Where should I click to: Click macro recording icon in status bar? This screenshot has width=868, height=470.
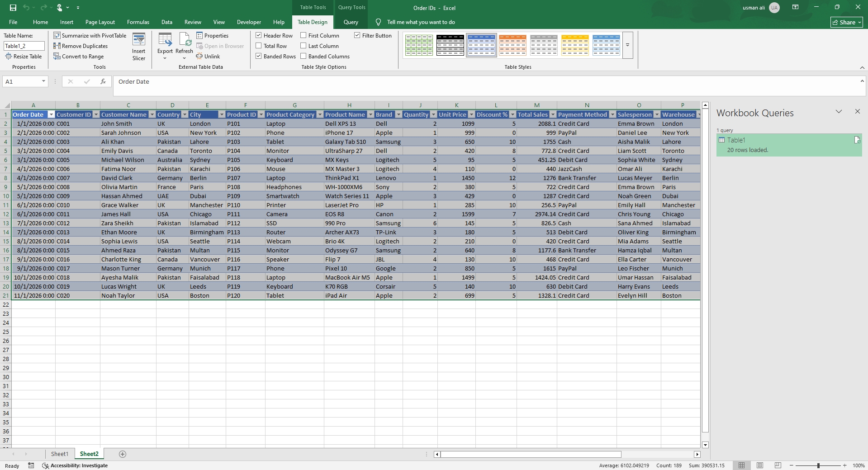(x=31, y=465)
